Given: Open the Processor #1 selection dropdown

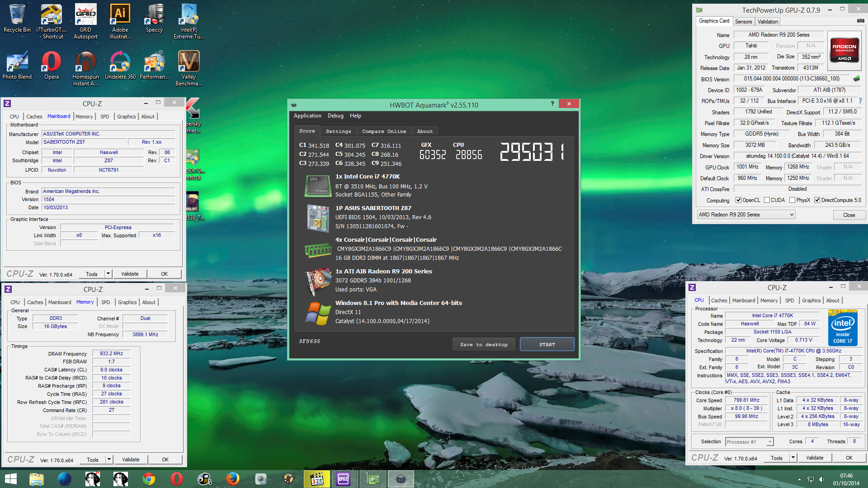Looking at the screenshot, I should [x=750, y=442].
